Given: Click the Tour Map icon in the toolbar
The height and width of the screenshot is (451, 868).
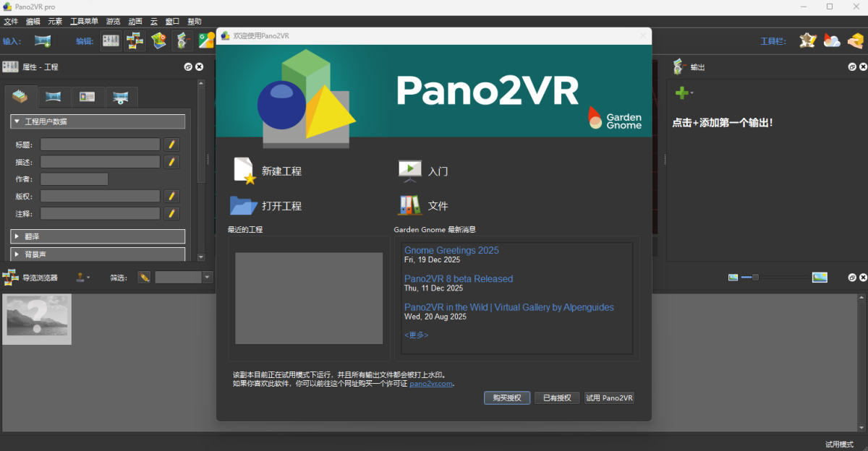Looking at the screenshot, I should (158, 40).
